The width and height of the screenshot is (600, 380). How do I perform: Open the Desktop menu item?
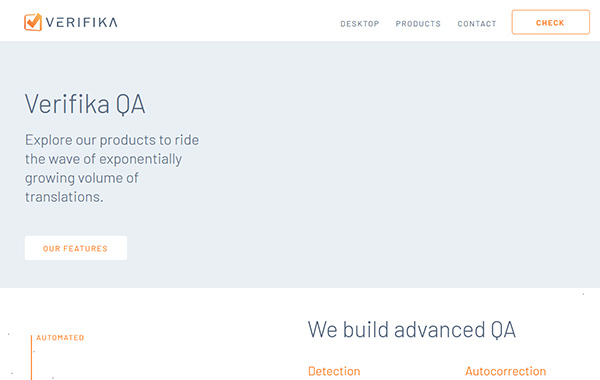[360, 24]
